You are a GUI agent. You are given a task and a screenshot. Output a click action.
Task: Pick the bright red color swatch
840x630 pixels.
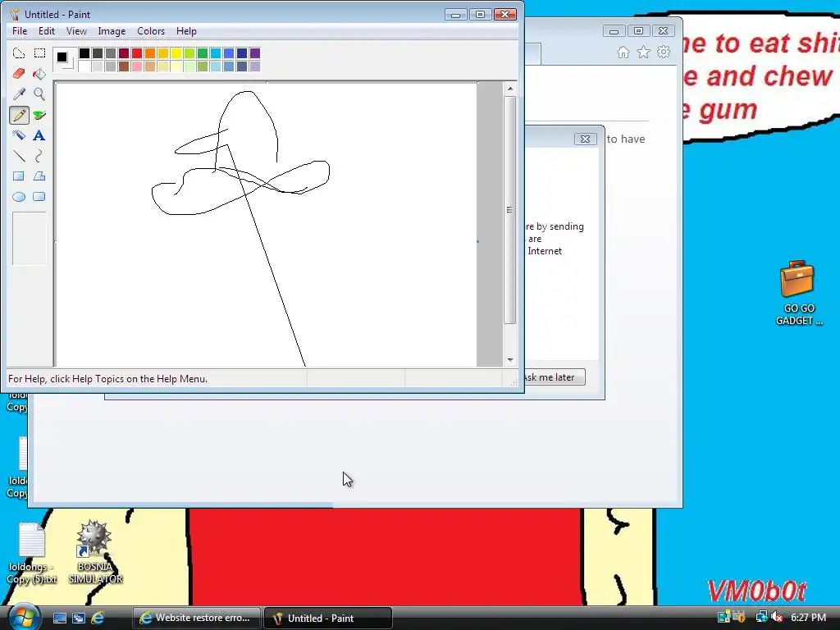137,53
